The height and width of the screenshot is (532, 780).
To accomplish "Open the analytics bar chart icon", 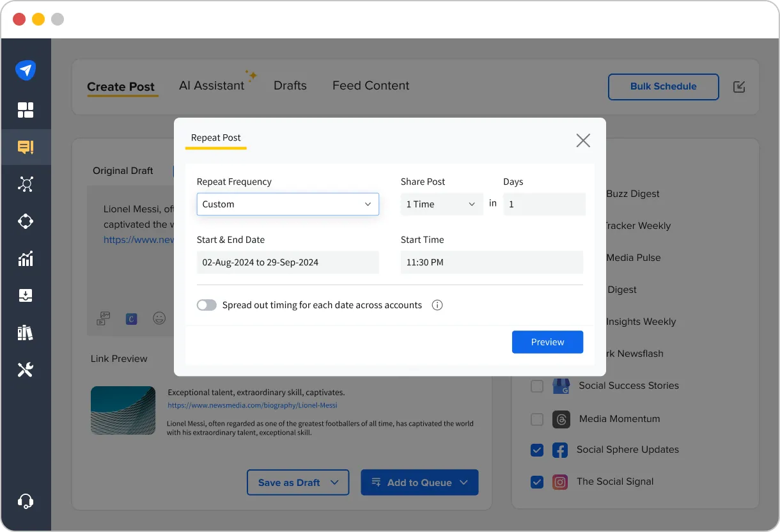I will [x=26, y=259].
